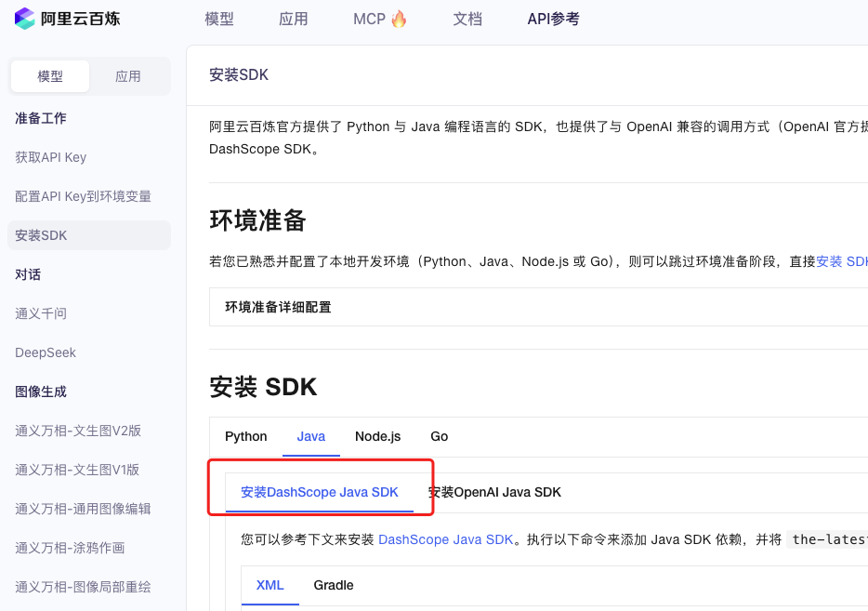Open 通义万相-通用图像编辑 sidebar entry
The width and height of the screenshot is (868, 611).
83,509
